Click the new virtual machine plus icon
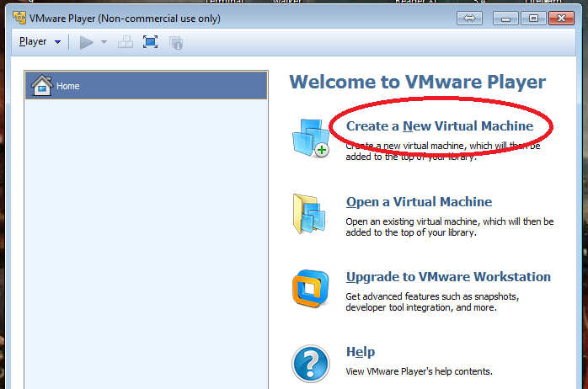588x389 pixels. coord(311,138)
